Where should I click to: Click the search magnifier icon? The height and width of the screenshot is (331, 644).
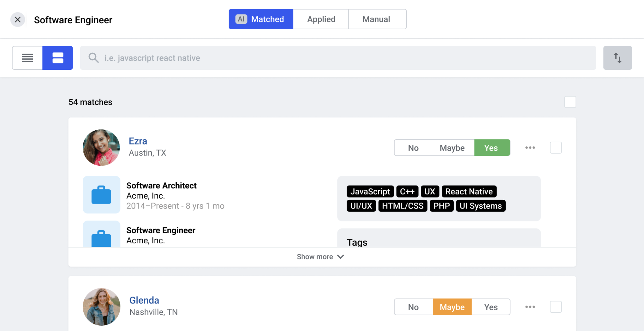click(x=93, y=58)
